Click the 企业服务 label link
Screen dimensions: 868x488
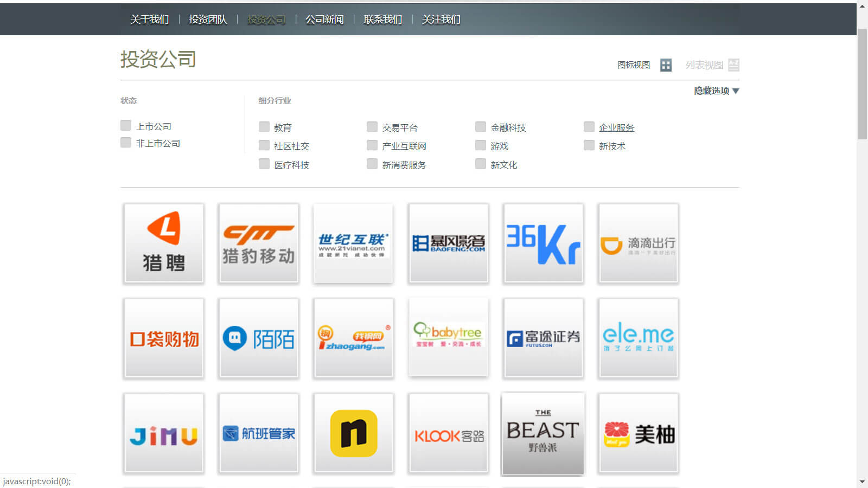click(x=617, y=127)
